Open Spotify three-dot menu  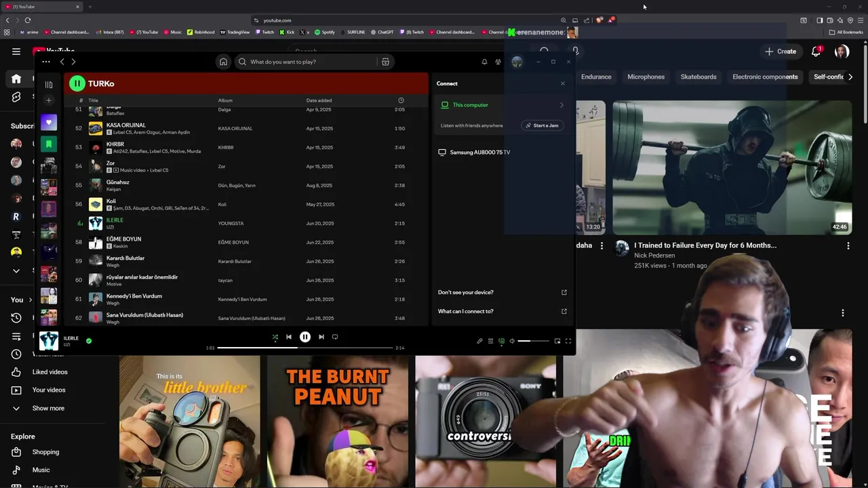[x=46, y=62]
